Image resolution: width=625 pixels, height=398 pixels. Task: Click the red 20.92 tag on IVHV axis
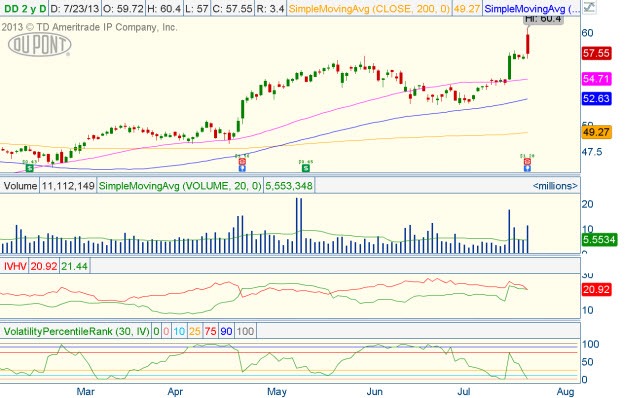(x=596, y=290)
